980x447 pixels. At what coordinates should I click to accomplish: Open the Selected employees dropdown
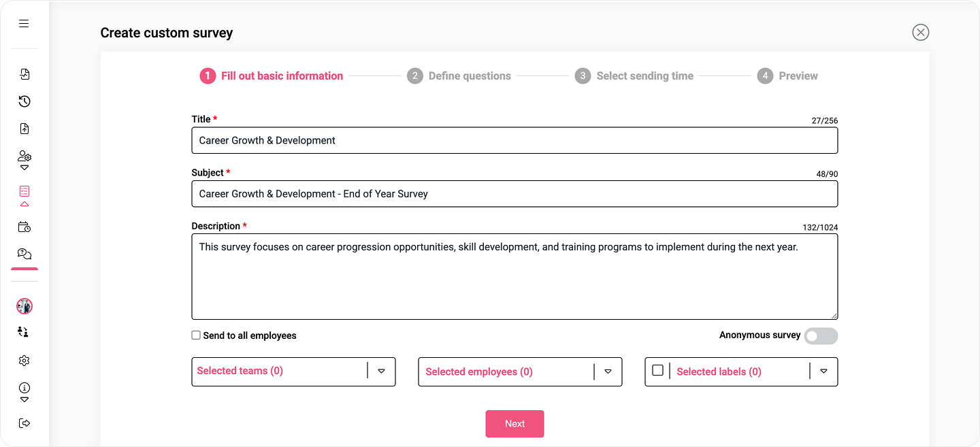[x=608, y=371]
